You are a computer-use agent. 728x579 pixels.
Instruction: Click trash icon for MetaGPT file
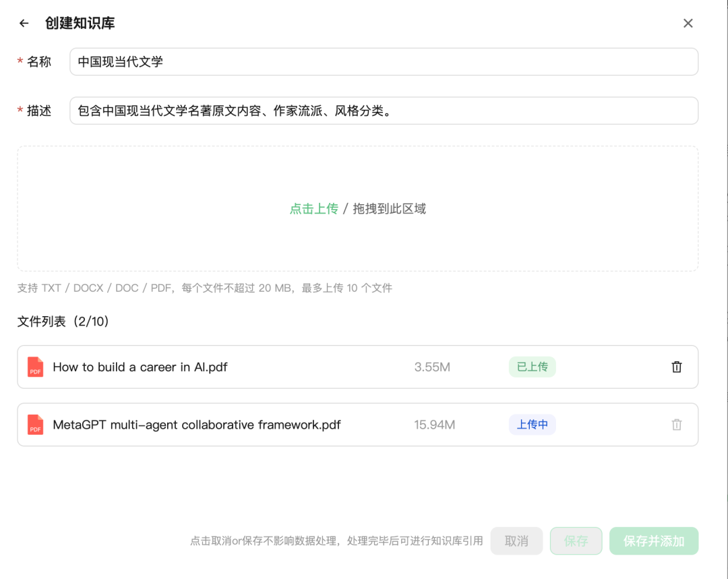pyautogui.click(x=677, y=425)
